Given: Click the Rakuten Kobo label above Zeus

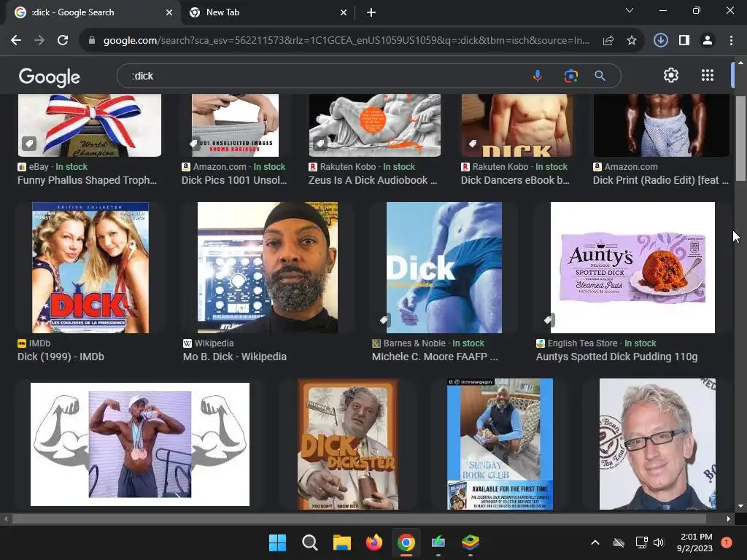Looking at the screenshot, I should (348, 167).
